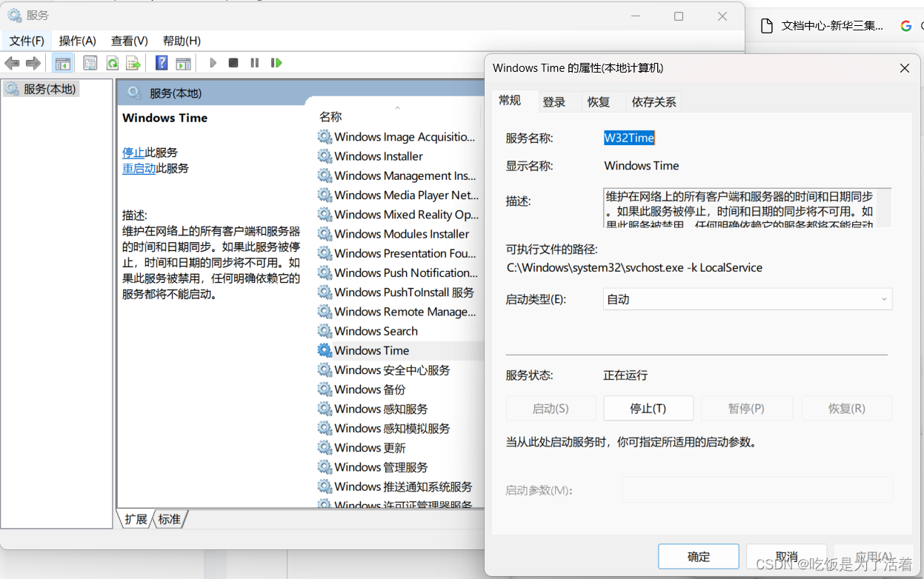This screenshot has height=579, width=924.
Task: Click the gear icon beside Windows Time row
Action: pos(325,350)
